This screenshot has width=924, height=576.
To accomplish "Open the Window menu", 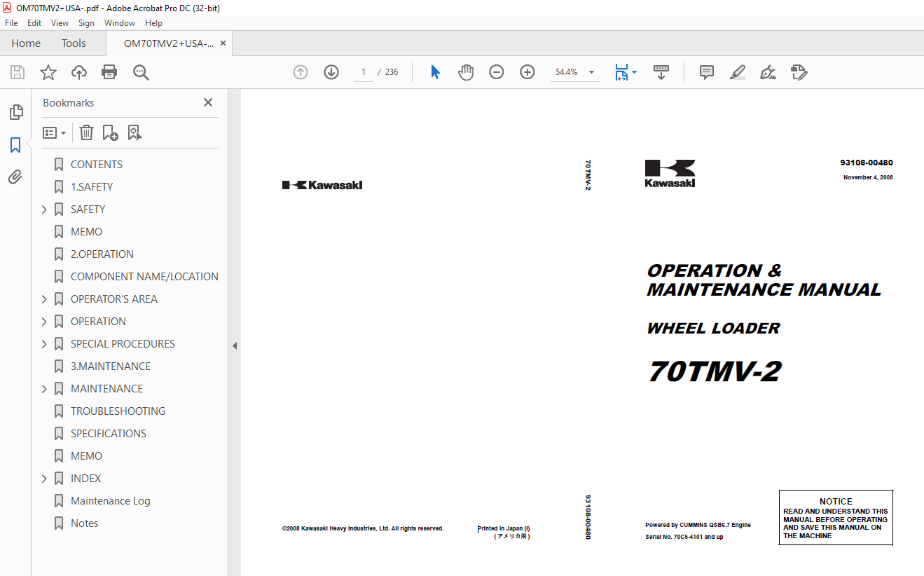I will [x=120, y=23].
